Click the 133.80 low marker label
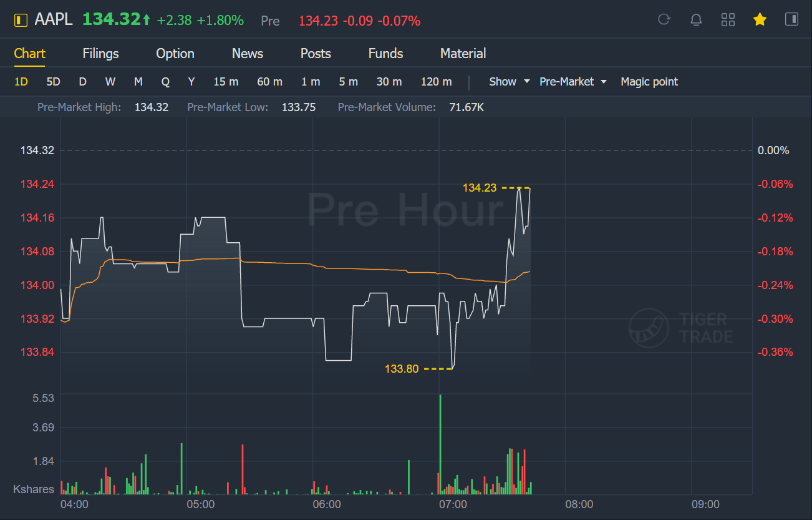 tap(402, 369)
